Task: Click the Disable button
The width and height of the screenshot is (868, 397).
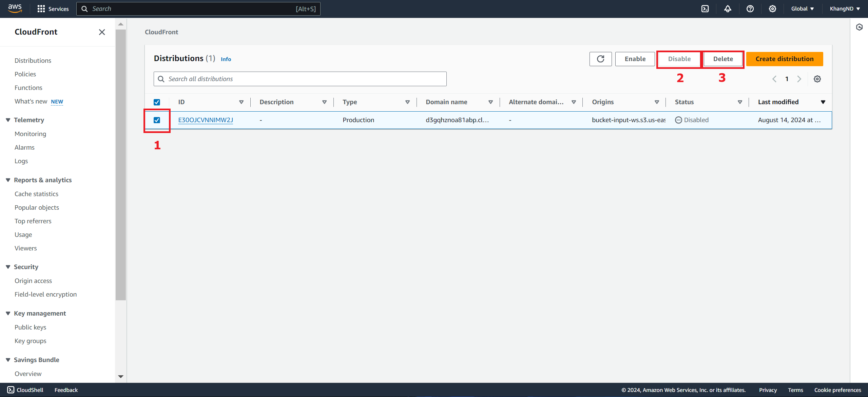Action: [679, 59]
